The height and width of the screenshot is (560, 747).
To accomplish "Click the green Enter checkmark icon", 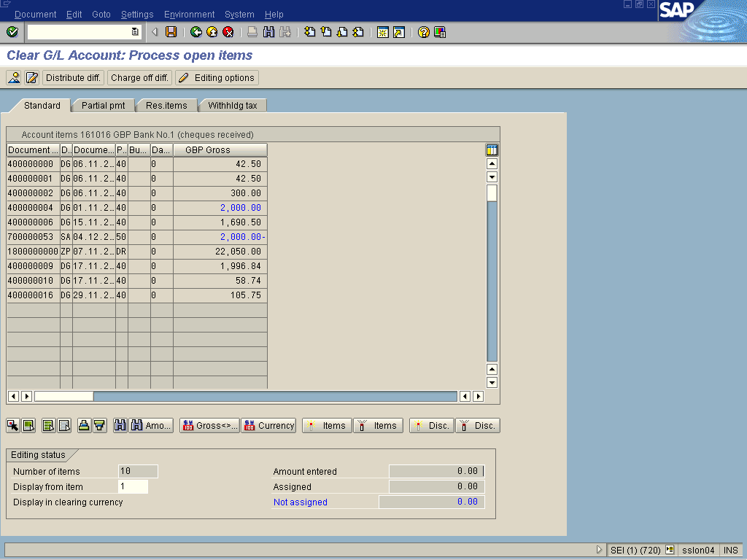I will [x=12, y=32].
